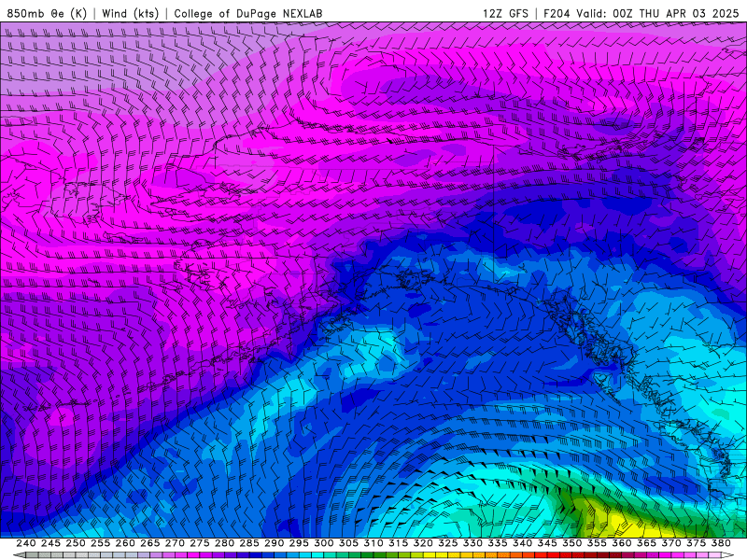
Task: Click the 245 color scale label
Action: pos(50,543)
